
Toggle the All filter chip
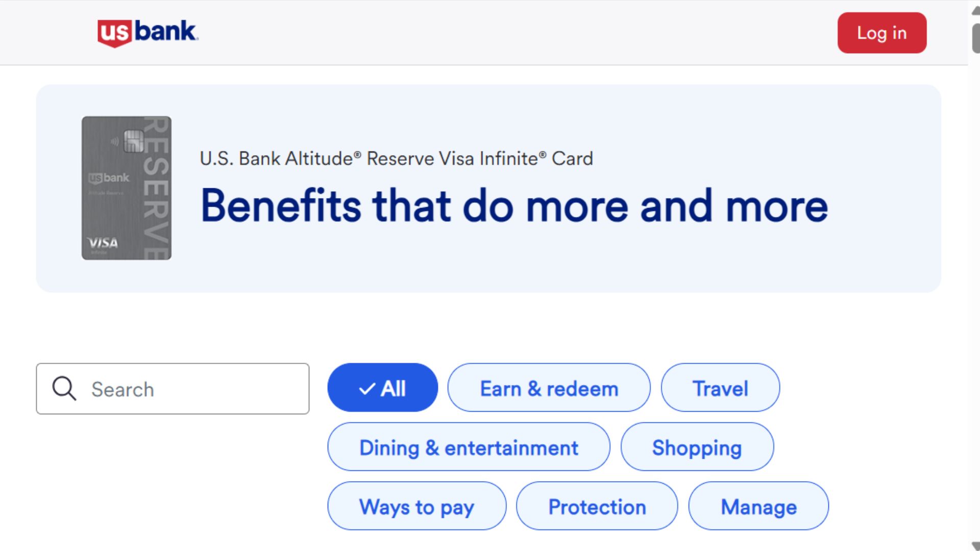coord(382,388)
